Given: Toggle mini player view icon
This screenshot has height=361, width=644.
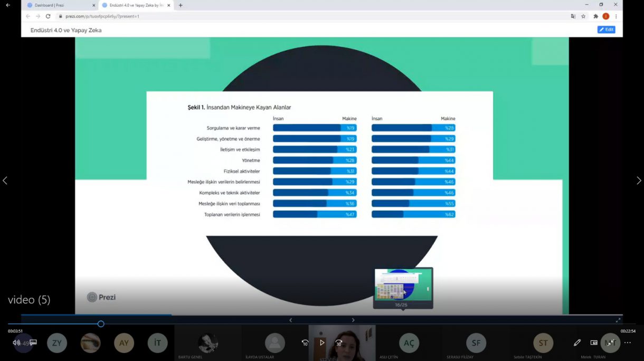Looking at the screenshot, I should pyautogui.click(x=594, y=343).
